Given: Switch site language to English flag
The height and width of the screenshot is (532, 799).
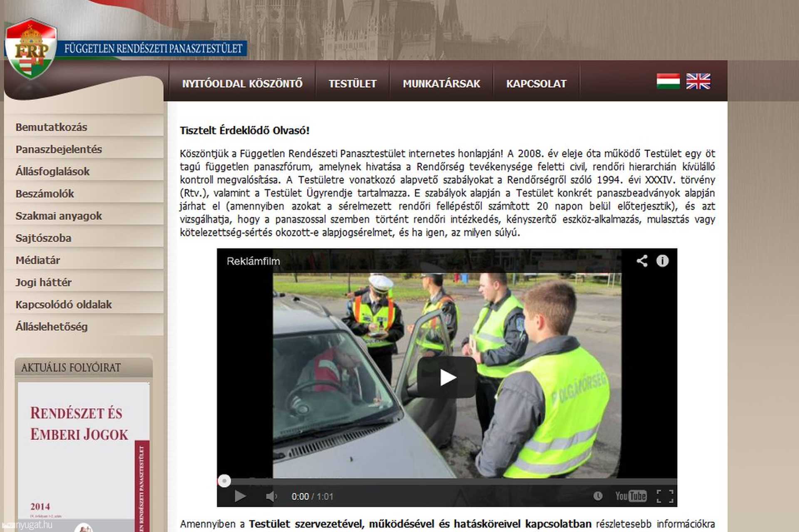Looking at the screenshot, I should click(698, 81).
